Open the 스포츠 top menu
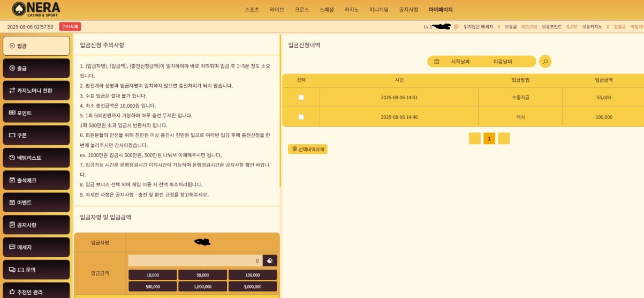644x298 pixels. click(252, 10)
